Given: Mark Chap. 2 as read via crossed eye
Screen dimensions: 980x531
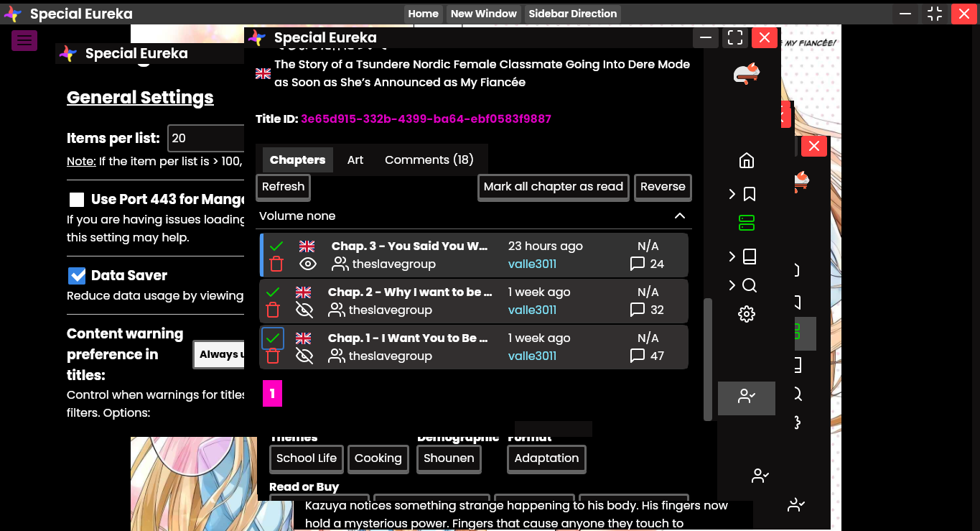Looking at the screenshot, I should pos(304,310).
